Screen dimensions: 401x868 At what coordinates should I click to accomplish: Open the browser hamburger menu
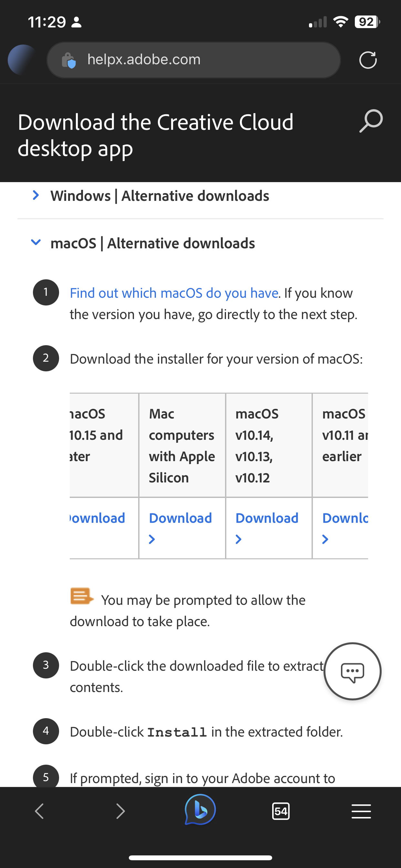[x=361, y=811]
